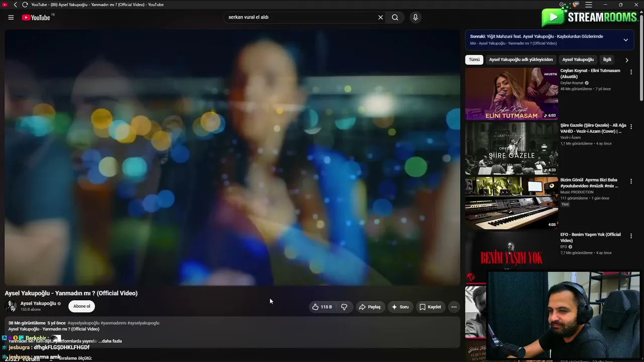Open the 'EFO - Benim Yaşım Yok' title
644x362 pixels.
pos(591,237)
